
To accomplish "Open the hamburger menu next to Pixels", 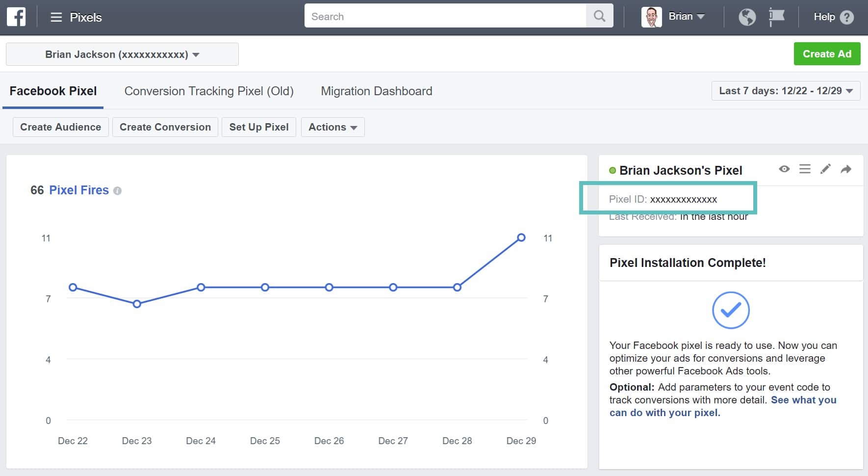I will [57, 17].
